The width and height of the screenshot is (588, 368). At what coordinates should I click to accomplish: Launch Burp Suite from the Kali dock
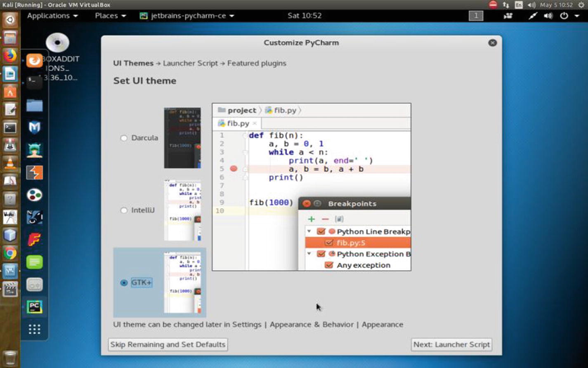pos(34,172)
